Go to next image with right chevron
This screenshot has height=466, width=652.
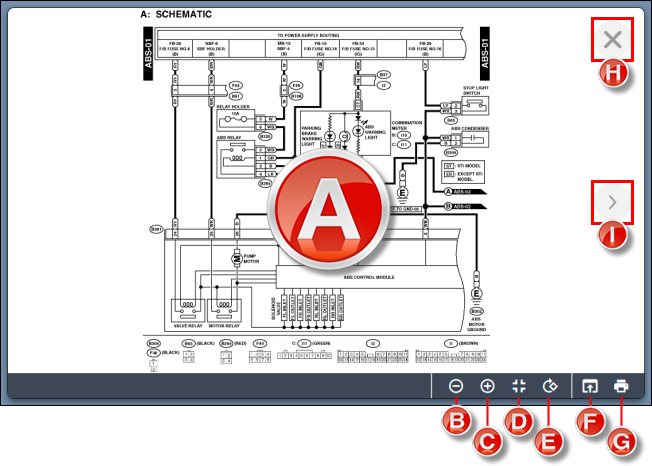click(613, 202)
